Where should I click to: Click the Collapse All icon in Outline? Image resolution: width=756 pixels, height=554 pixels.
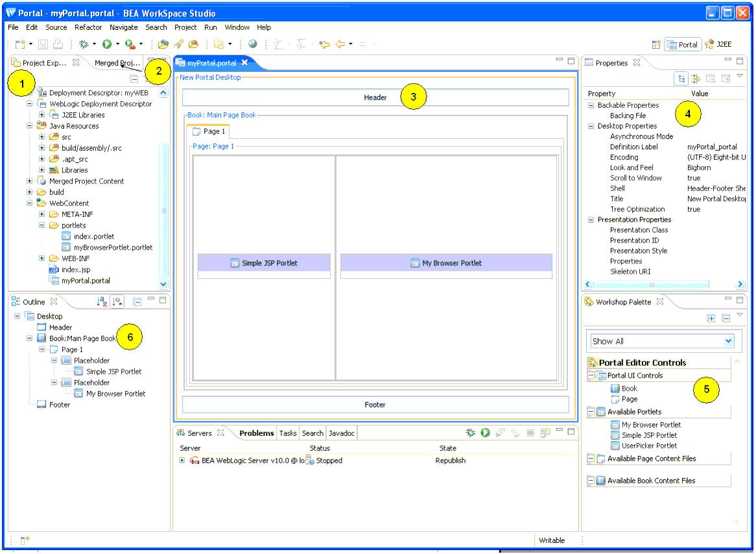pyautogui.click(x=137, y=302)
